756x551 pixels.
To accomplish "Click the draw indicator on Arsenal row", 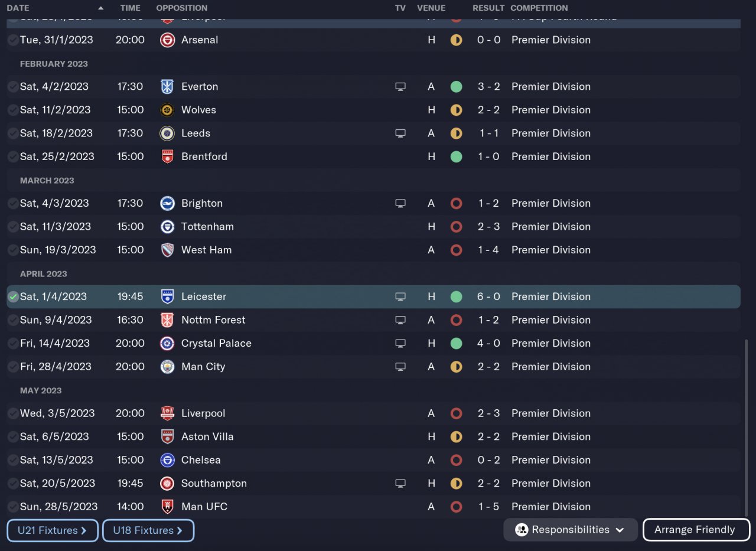I will pos(456,40).
